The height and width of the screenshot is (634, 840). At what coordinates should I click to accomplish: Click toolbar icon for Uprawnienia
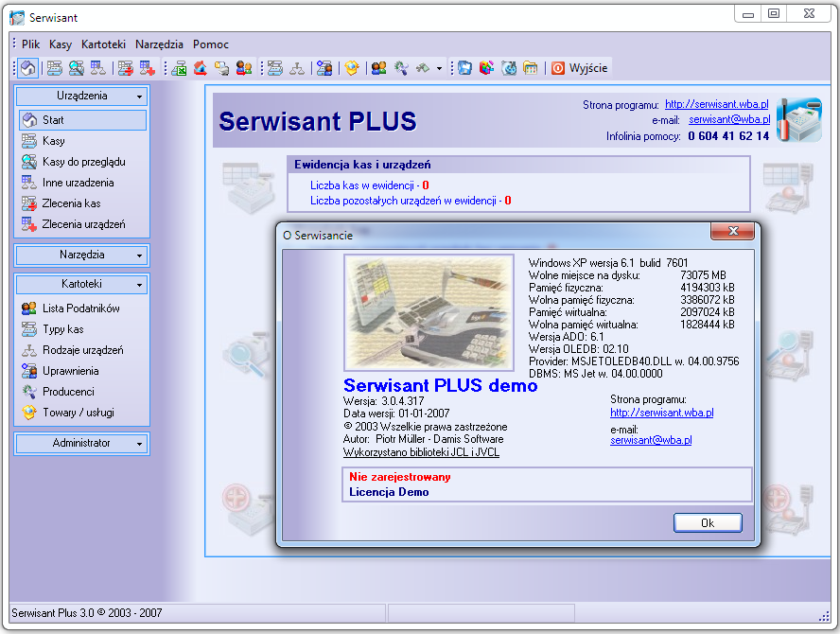click(x=324, y=68)
